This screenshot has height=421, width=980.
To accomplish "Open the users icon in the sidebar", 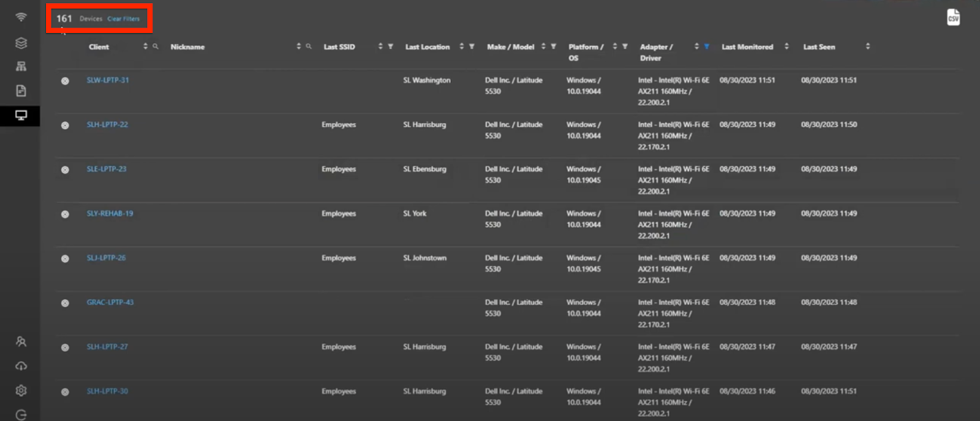I will click(21, 341).
